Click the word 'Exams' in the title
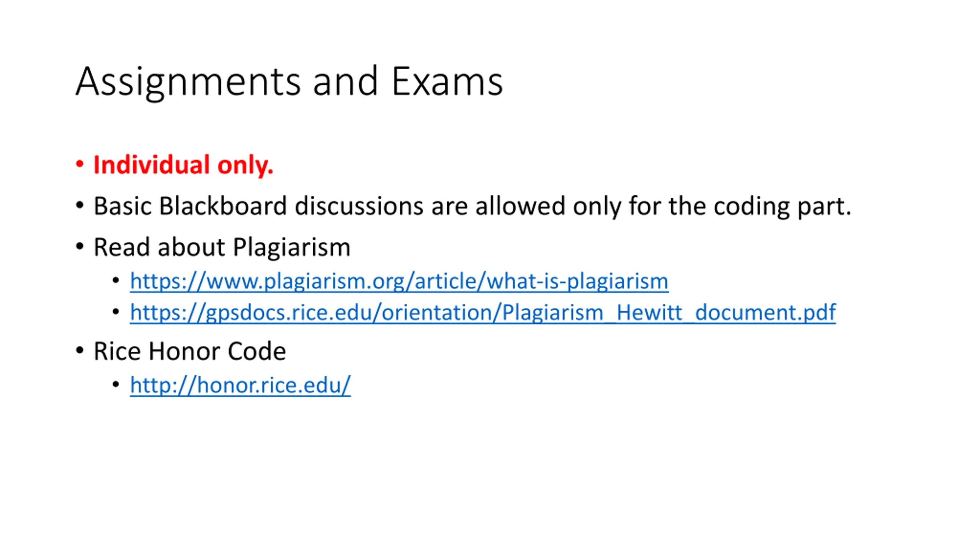Viewport: 980px width, 551px height. coord(447,81)
